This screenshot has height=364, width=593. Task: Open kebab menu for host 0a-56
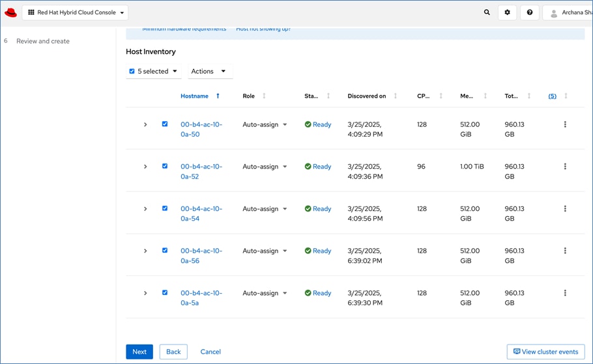point(565,251)
